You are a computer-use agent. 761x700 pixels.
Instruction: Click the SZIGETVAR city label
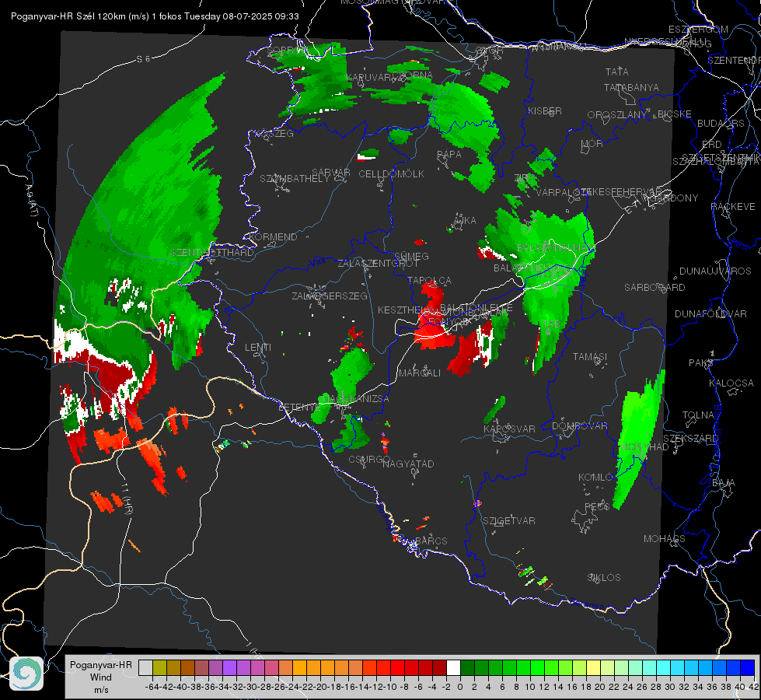click(x=509, y=521)
